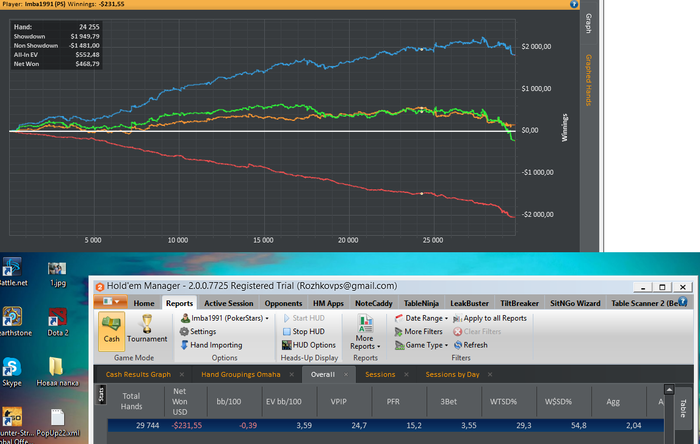Sort by EV bb/100 column header

point(283,402)
